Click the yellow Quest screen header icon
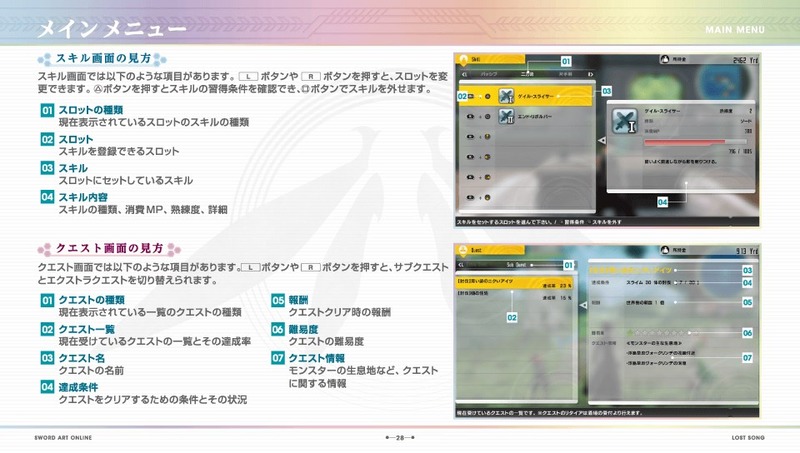The width and height of the screenshot is (800, 453). point(463,250)
